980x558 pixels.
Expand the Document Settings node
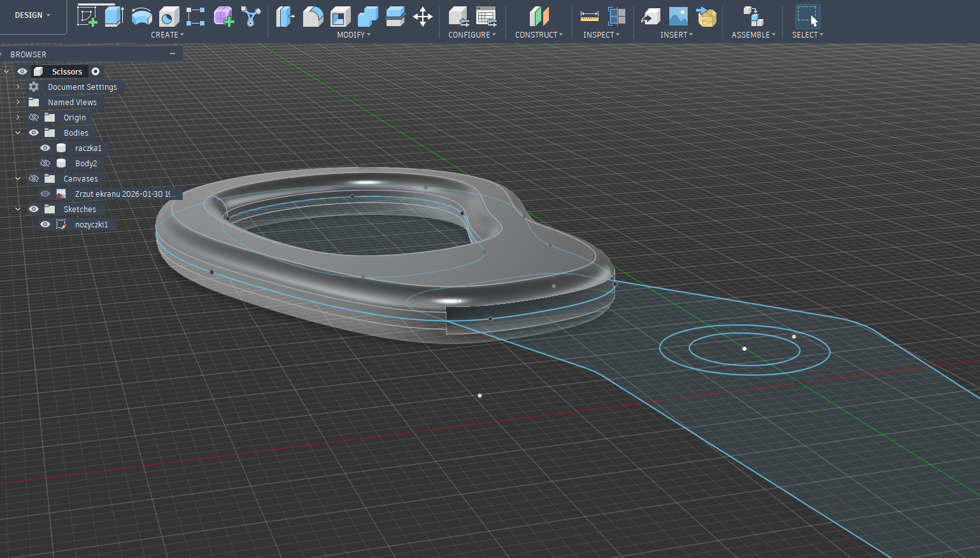coord(18,87)
